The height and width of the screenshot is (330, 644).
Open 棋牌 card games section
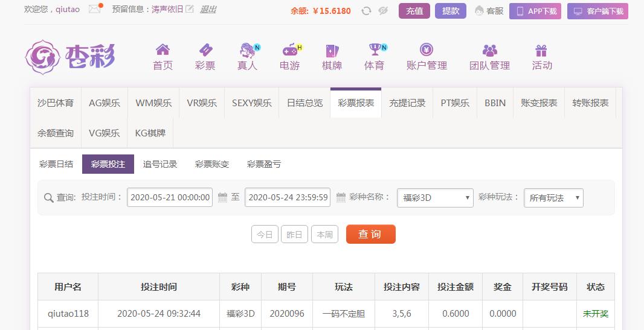[x=332, y=57]
